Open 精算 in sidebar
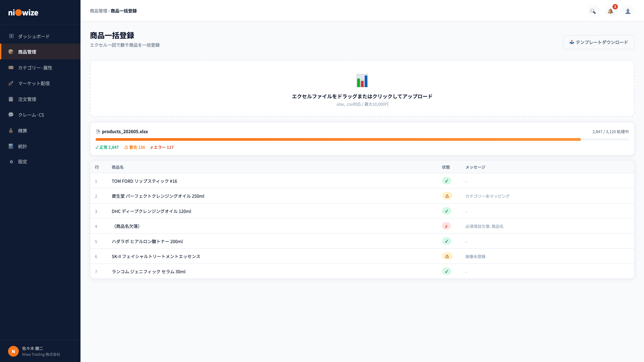 tap(40, 130)
